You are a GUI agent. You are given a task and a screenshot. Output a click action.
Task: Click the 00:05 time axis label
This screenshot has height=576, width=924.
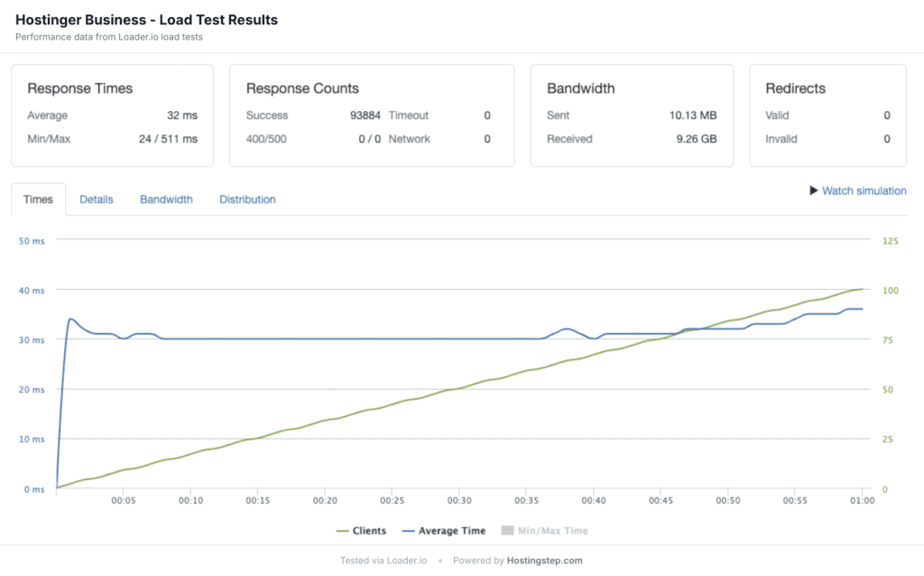point(123,500)
